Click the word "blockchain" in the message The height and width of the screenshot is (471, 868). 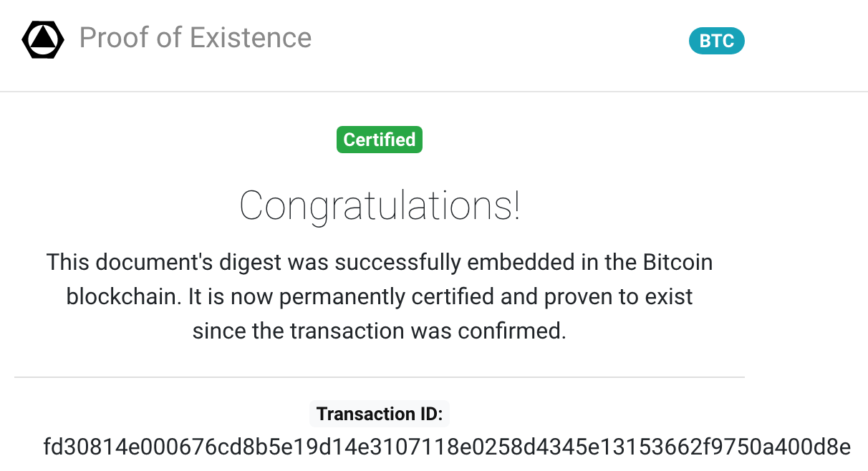124,296
